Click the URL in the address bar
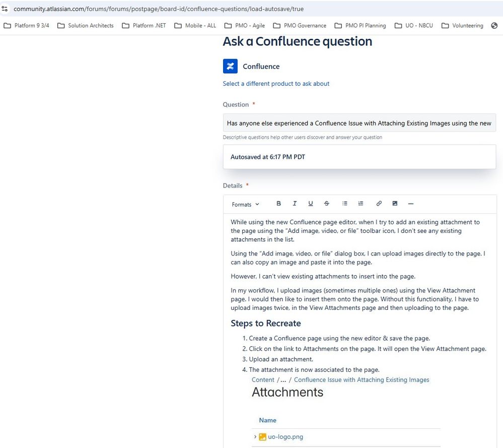Viewport: 503px width, 448px height. point(159,9)
